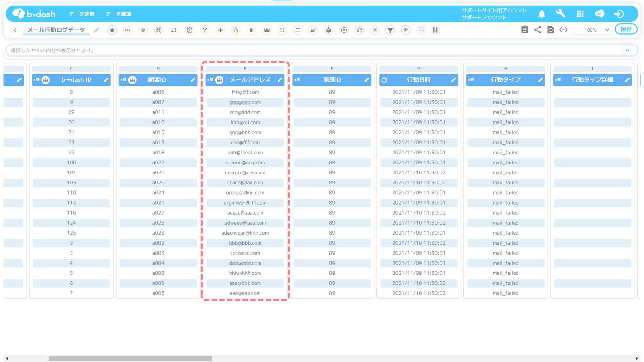Click the plus add toolbar icon
This screenshot has height=362, width=644.
tap(220, 30)
